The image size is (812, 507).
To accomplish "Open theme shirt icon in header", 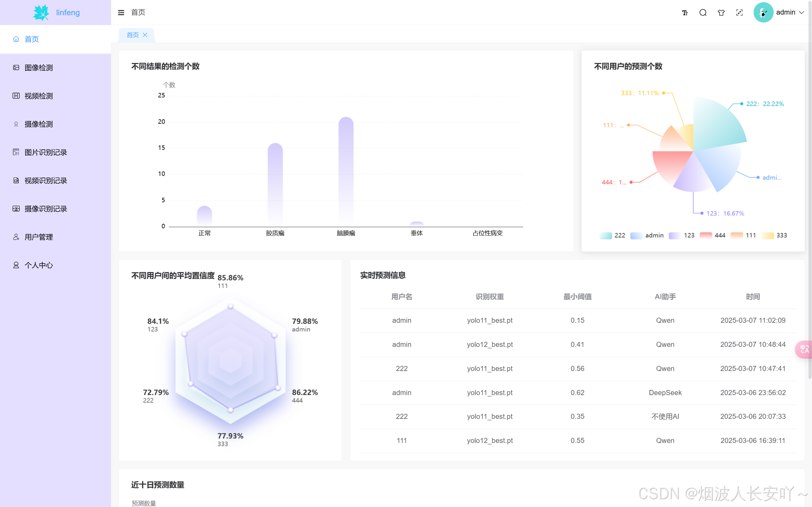I will pyautogui.click(x=721, y=13).
